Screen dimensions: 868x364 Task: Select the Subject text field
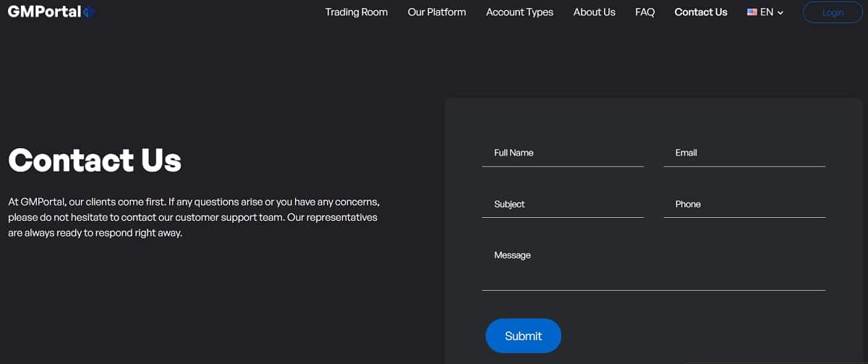click(562, 205)
